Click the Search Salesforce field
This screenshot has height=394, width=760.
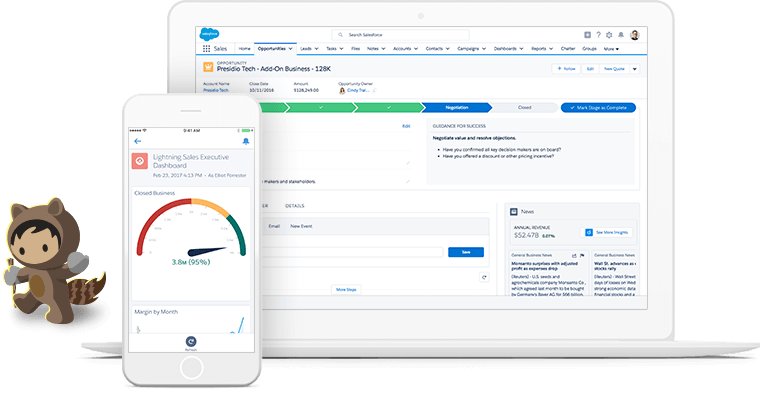tap(400, 35)
